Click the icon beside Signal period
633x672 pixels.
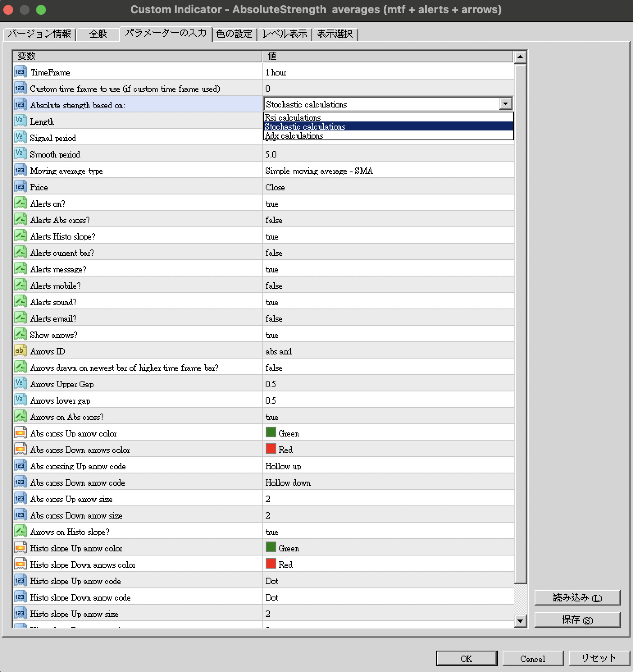(x=20, y=137)
